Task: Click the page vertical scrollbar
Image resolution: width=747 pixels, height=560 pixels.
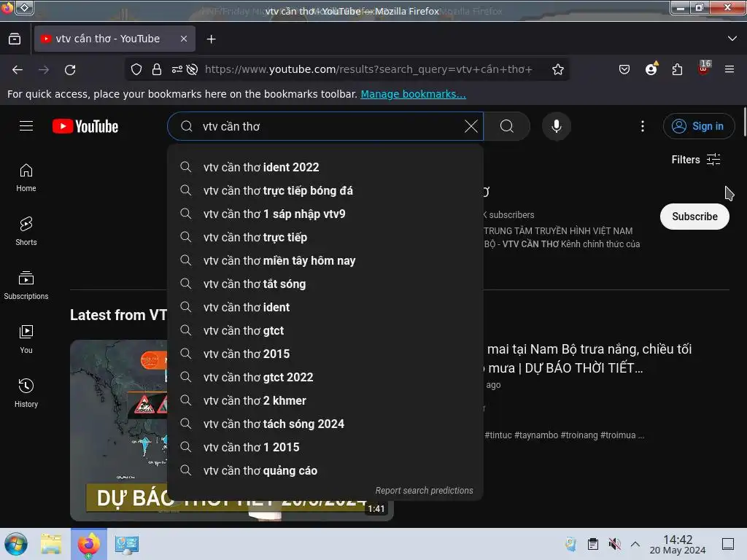Action: point(744,122)
